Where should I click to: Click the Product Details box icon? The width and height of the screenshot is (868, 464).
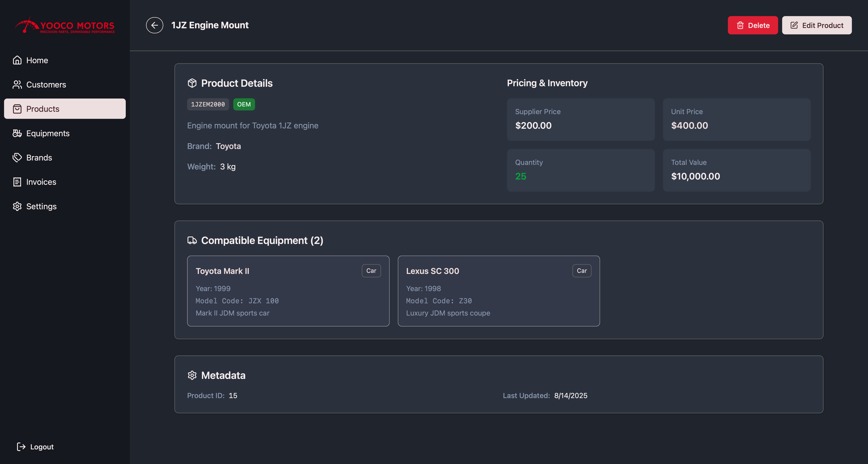(192, 83)
